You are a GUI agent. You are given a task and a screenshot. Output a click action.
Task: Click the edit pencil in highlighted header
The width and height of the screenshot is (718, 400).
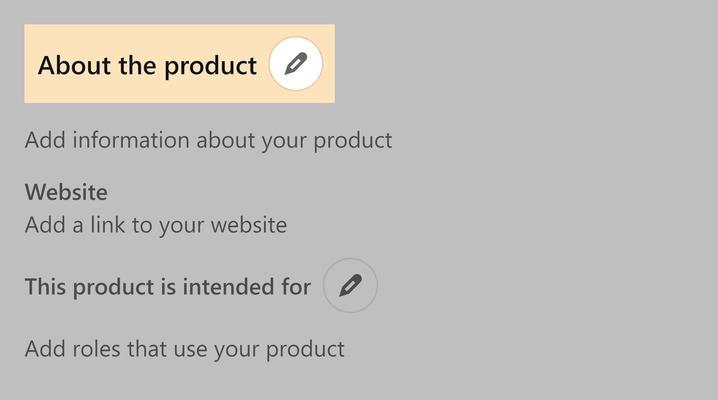(x=296, y=64)
